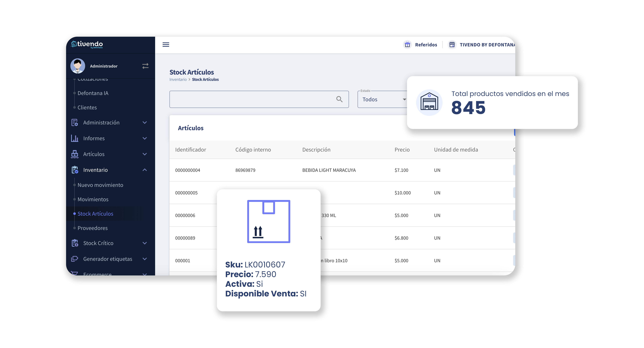The width and height of the screenshot is (644, 348).
Task: Expand the Informes menu chevron
Action: pos(144,138)
